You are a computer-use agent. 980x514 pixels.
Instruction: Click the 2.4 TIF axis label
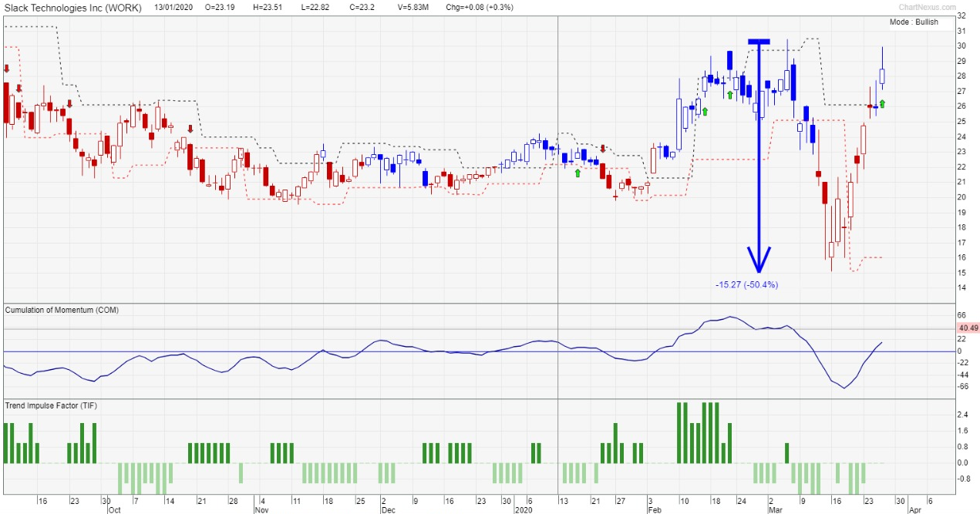(962, 415)
